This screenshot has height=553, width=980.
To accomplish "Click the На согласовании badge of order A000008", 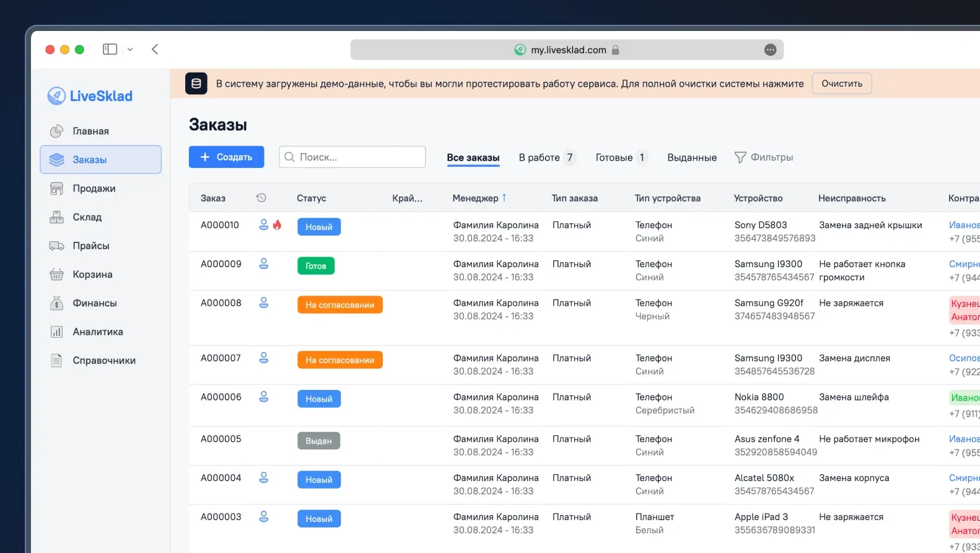I will (x=340, y=305).
